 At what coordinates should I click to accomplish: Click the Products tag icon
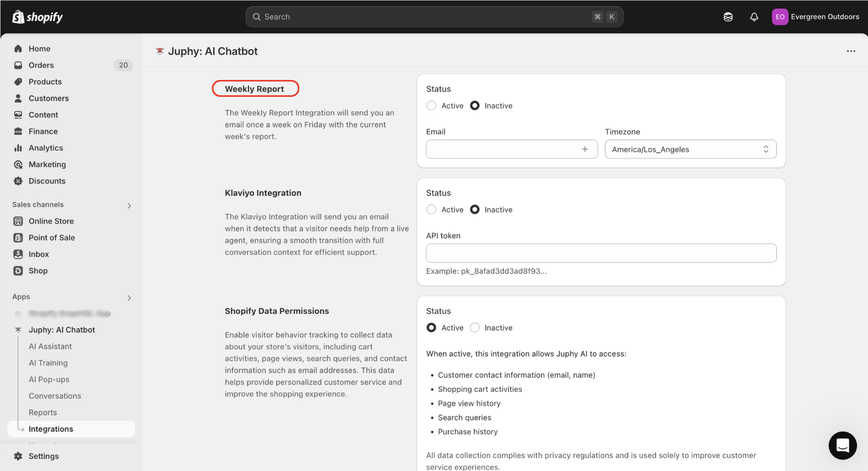click(18, 81)
